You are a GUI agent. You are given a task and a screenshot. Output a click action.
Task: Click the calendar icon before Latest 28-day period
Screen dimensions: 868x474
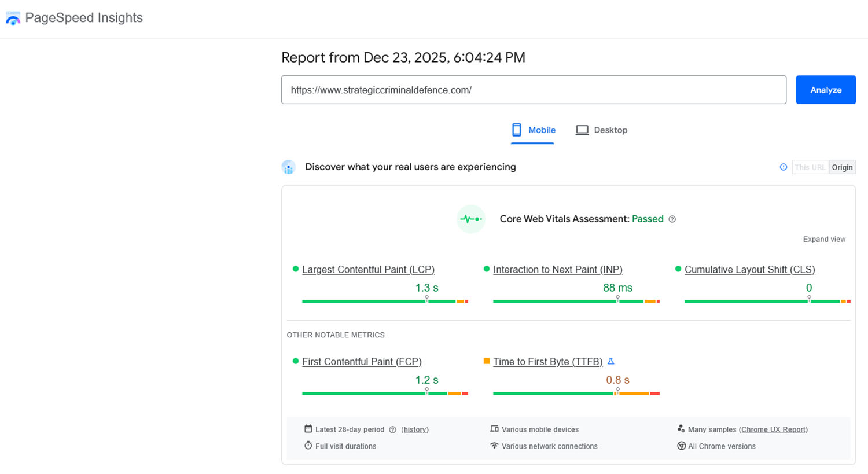pyautogui.click(x=307, y=429)
